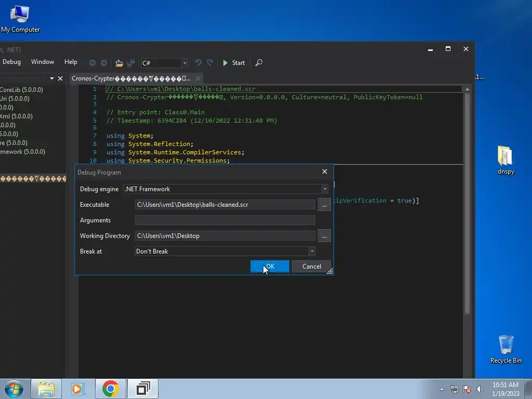Click Start debugging button in toolbar
The image size is (532, 399).
click(234, 63)
